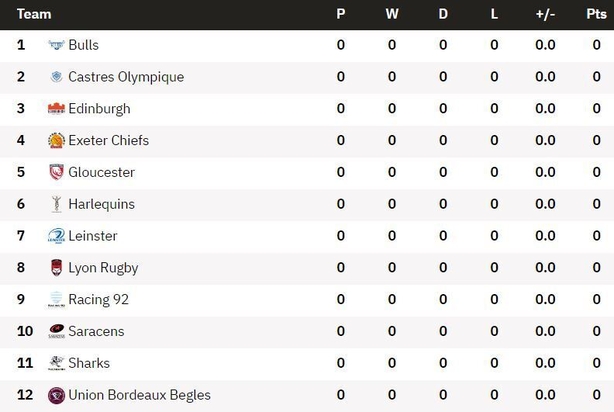614x412 pixels.
Task: Click the +/- column header
Action: pyautogui.click(x=545, y=14)
